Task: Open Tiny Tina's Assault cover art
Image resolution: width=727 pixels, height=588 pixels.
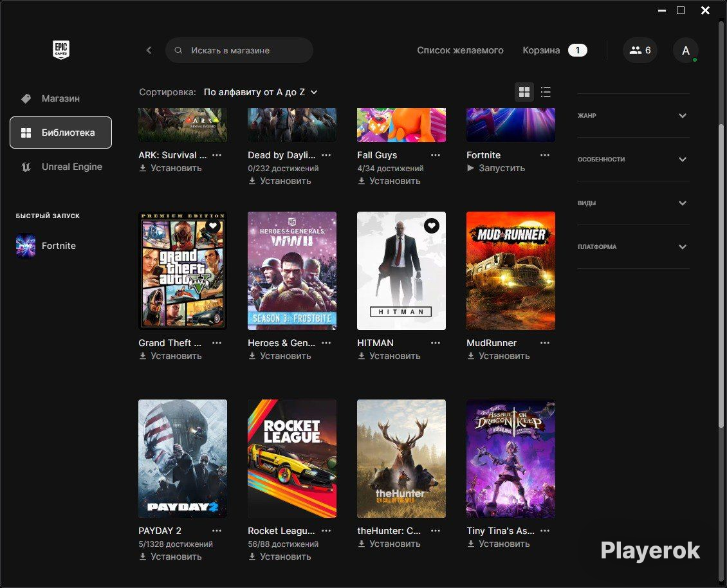Action: (511, 459)
